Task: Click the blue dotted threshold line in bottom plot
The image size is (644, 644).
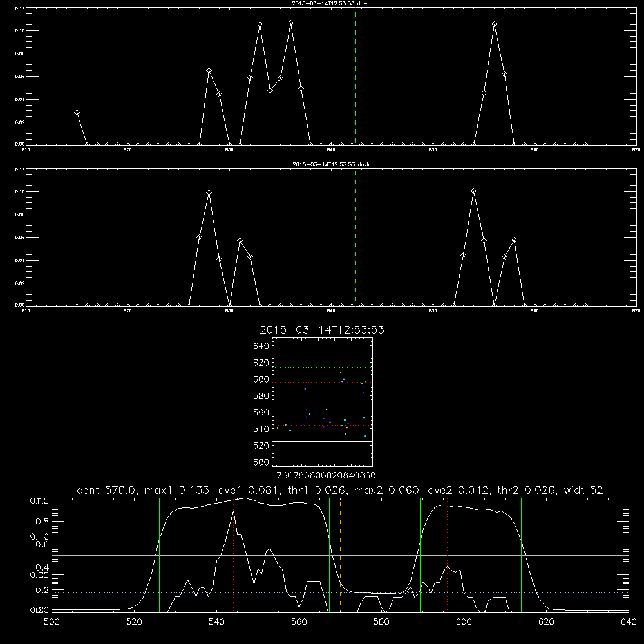Action: click(x=340, y=592)
